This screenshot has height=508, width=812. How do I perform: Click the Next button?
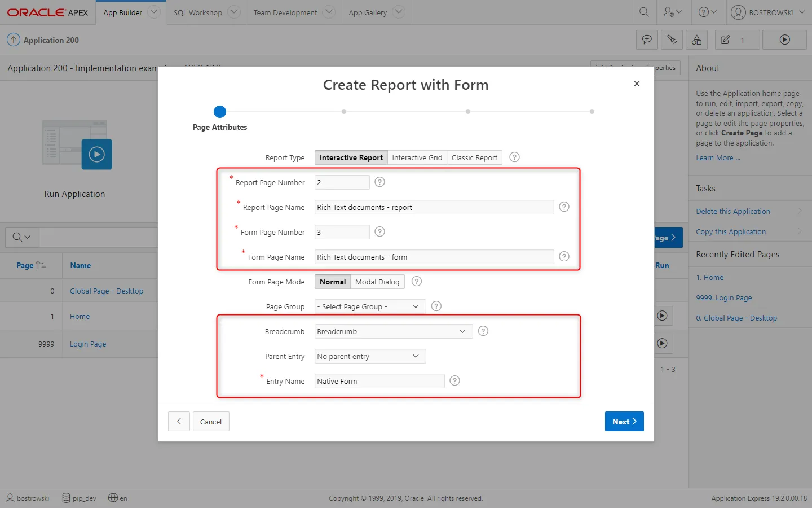click(624, 422)
